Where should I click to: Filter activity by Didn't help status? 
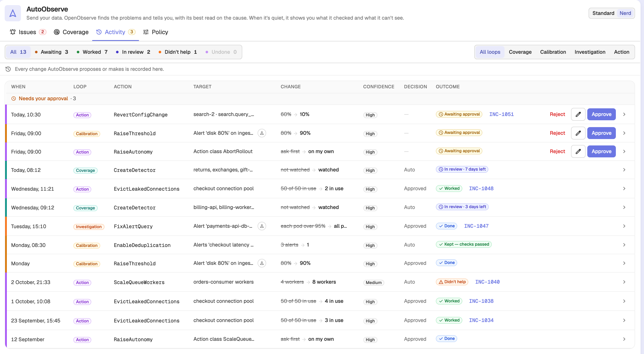click(178, 52)
